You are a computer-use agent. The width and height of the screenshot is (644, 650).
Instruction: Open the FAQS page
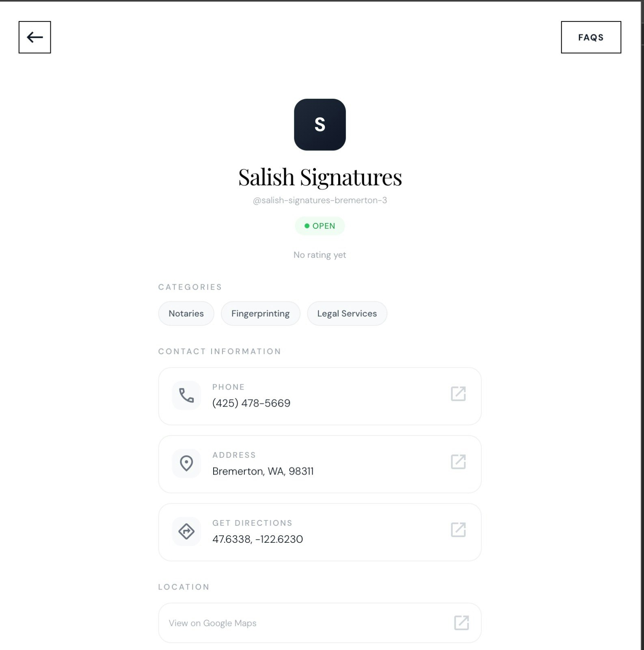click(591, 37)
